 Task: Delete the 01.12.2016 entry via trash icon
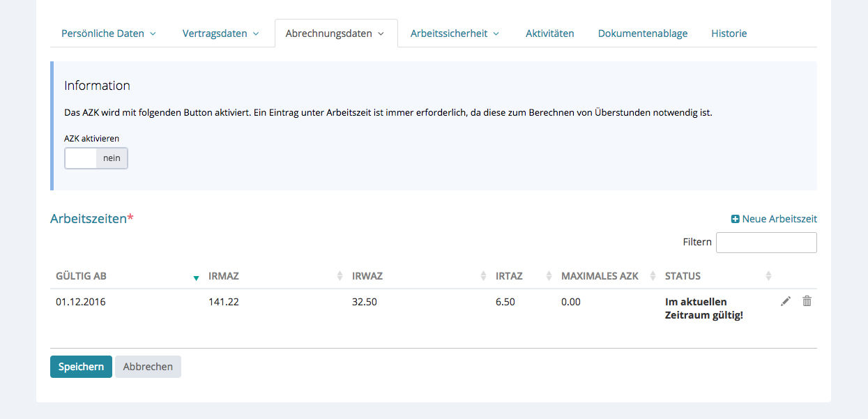click(x=807, y=301)
